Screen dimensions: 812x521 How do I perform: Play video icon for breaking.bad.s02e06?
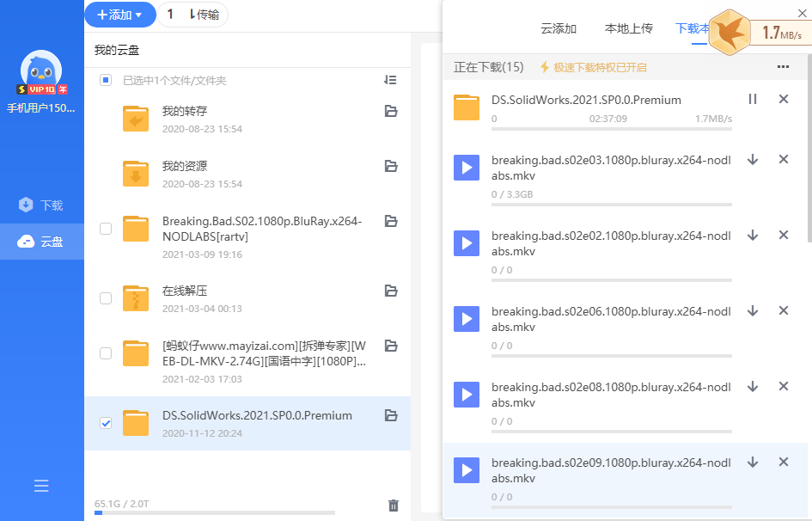(467, 319)
